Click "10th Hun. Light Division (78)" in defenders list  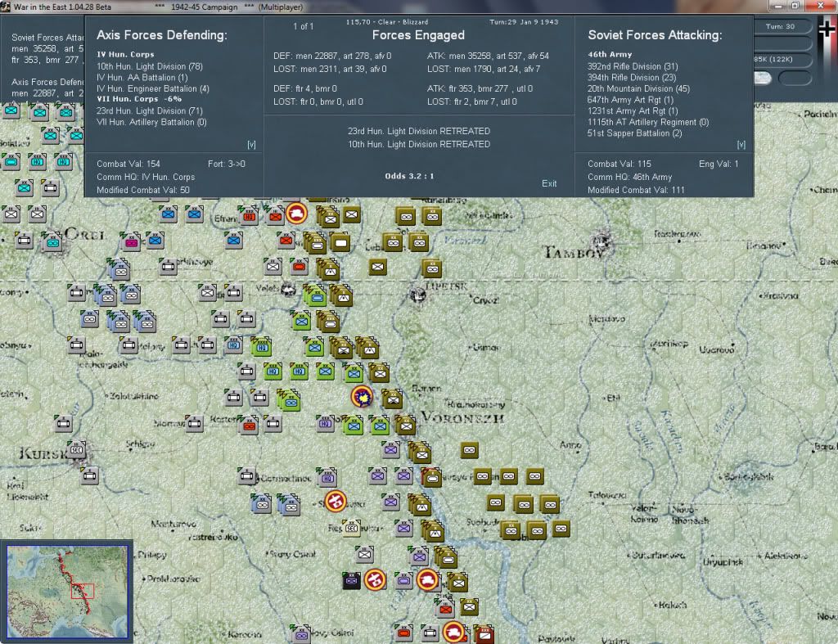tap(150, 66)
